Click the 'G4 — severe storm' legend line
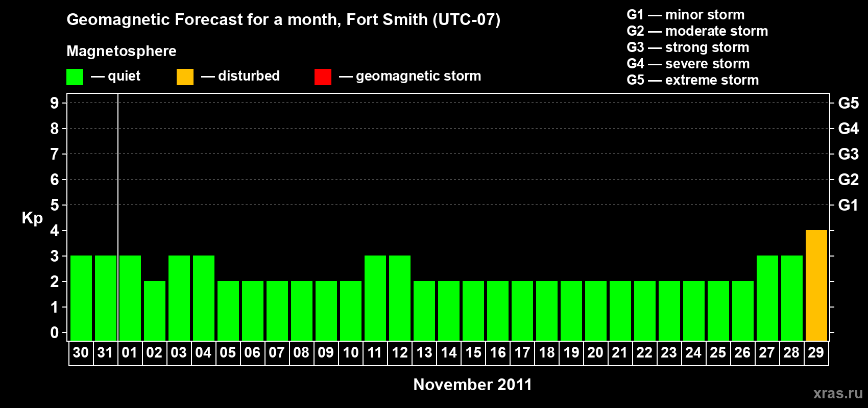Image resolution: width=868 pixels, height=408 pixels. pyautogui.click(x=688, y=64)
